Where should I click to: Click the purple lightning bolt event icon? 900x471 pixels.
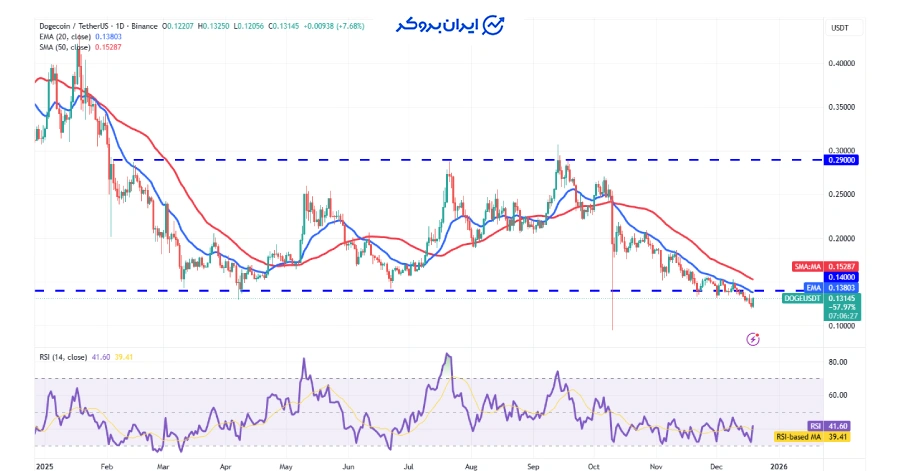coord(752,340)
